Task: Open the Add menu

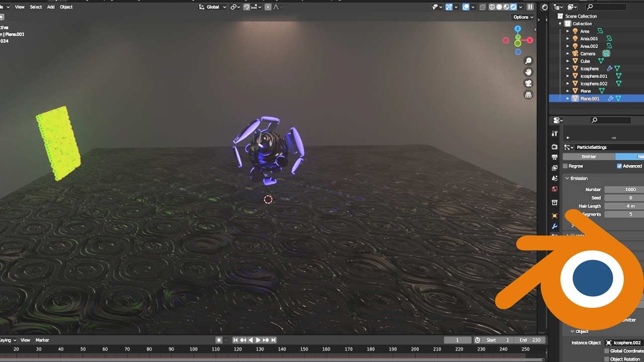Action: tap(51, 7)
